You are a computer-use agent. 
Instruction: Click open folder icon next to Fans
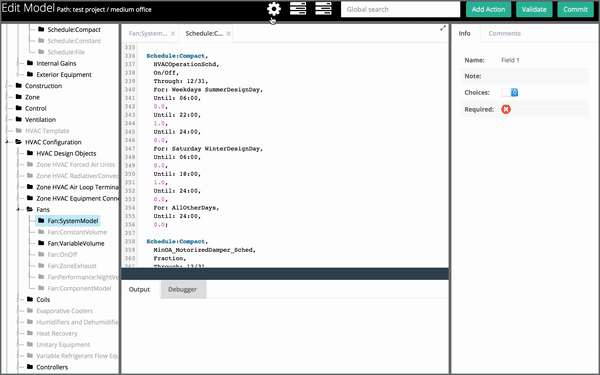pyautogui.click(x=30, y=209)
